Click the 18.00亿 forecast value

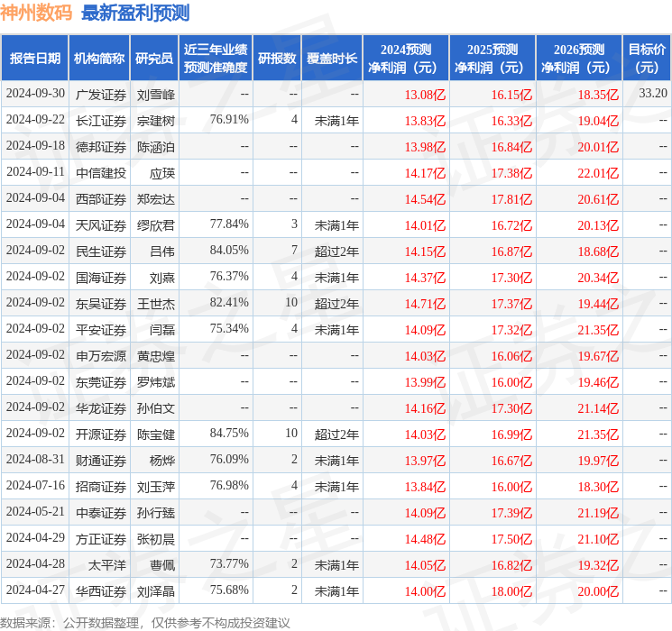[511, 591]
